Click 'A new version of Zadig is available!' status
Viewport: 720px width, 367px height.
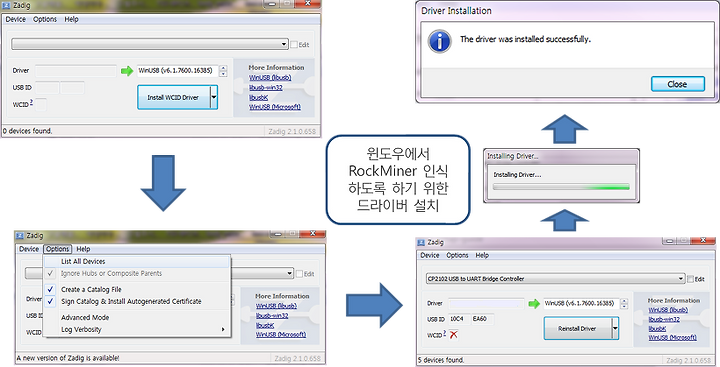click(x=68, y=358)
